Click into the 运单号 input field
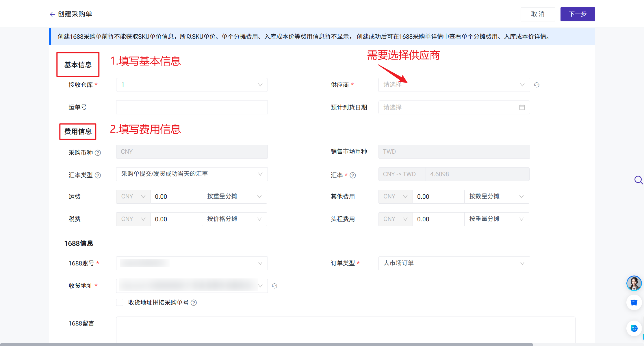The height and width of the screenshot is (346, 644). click(x=192, y=107)
